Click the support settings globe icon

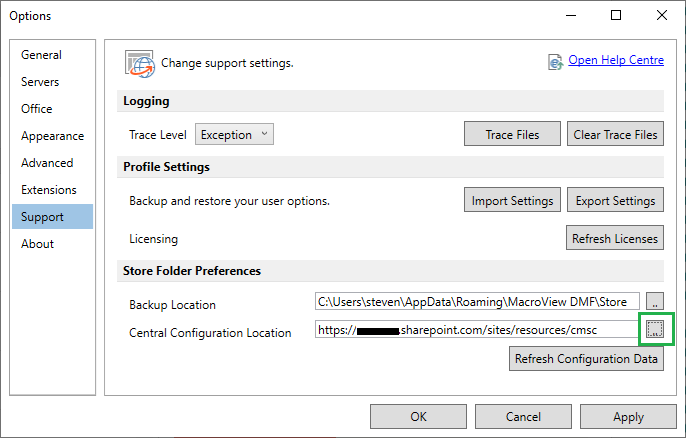point(140,64)
